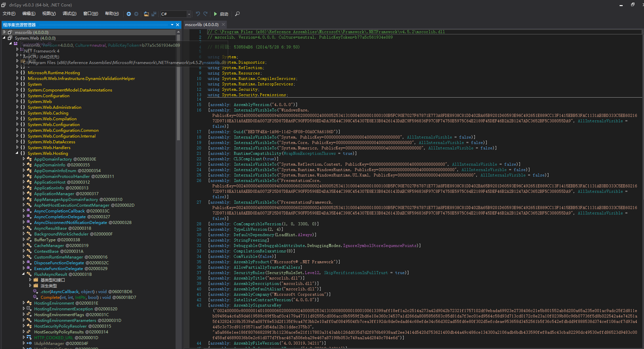Click the navigate back arrow icon
The image size is (644, 349).
[x=129, y=14]
